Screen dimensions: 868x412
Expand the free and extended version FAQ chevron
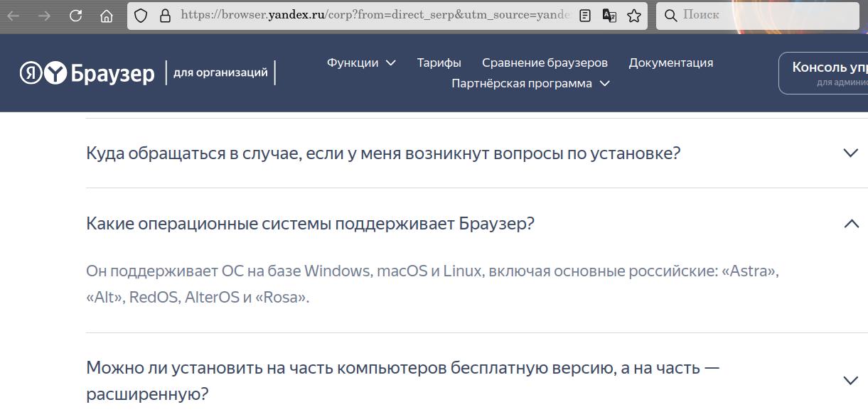[850, 380]
